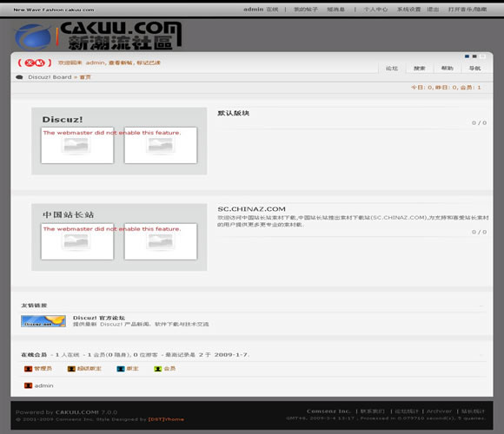
Task: Open 短消息 in top bar
Action: coord(336,10)
